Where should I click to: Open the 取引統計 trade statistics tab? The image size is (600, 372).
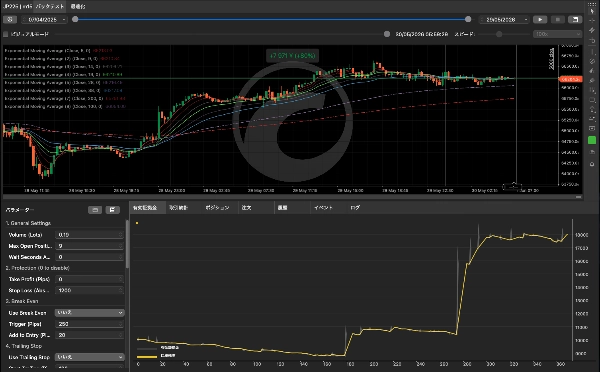pos(179,207)
